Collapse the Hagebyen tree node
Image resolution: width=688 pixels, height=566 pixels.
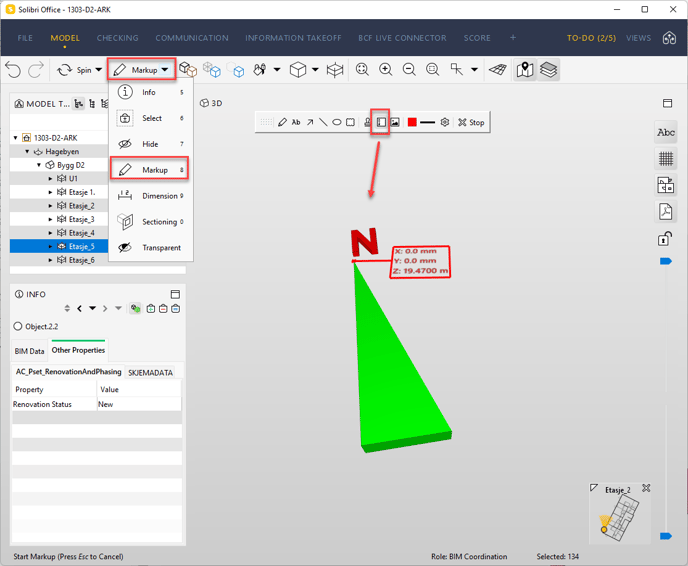click(27, 151)
